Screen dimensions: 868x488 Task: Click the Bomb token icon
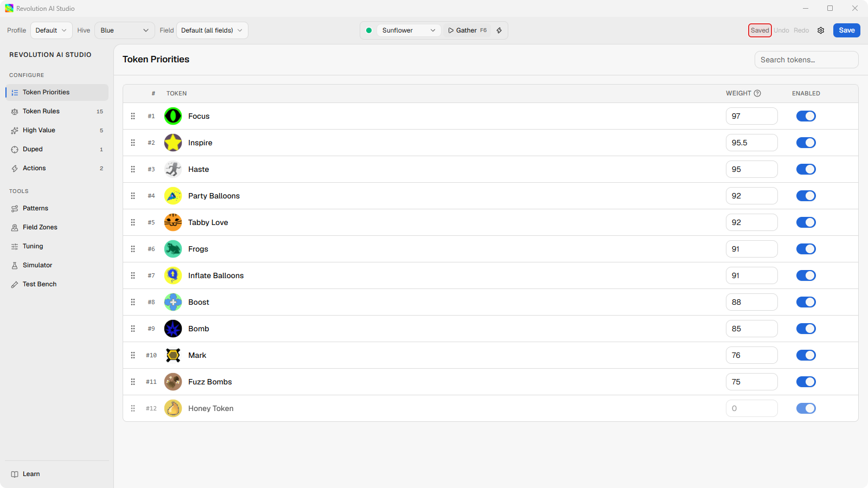[x=173, y=329]
